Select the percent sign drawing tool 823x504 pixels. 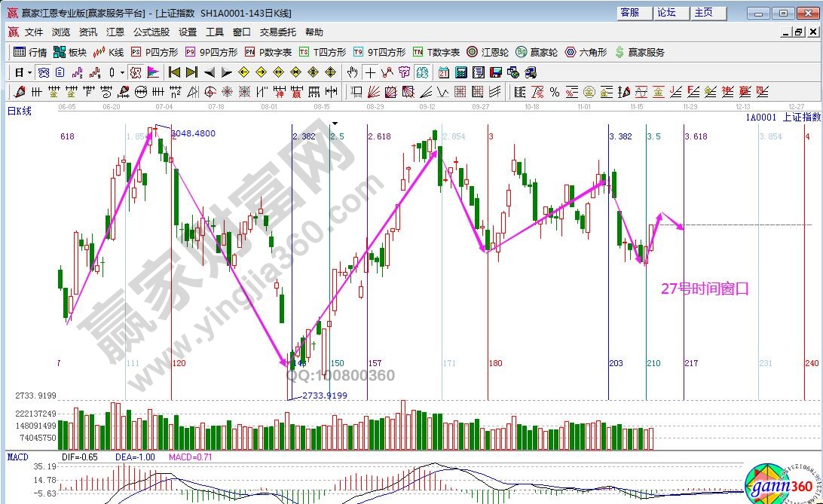tap(555, 92)
